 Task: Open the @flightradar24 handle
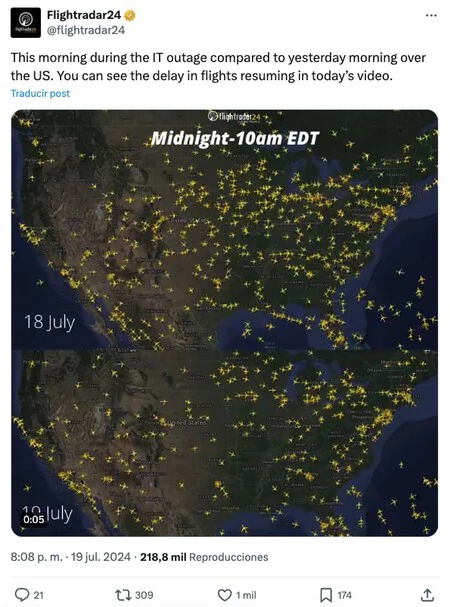[86, 30]
